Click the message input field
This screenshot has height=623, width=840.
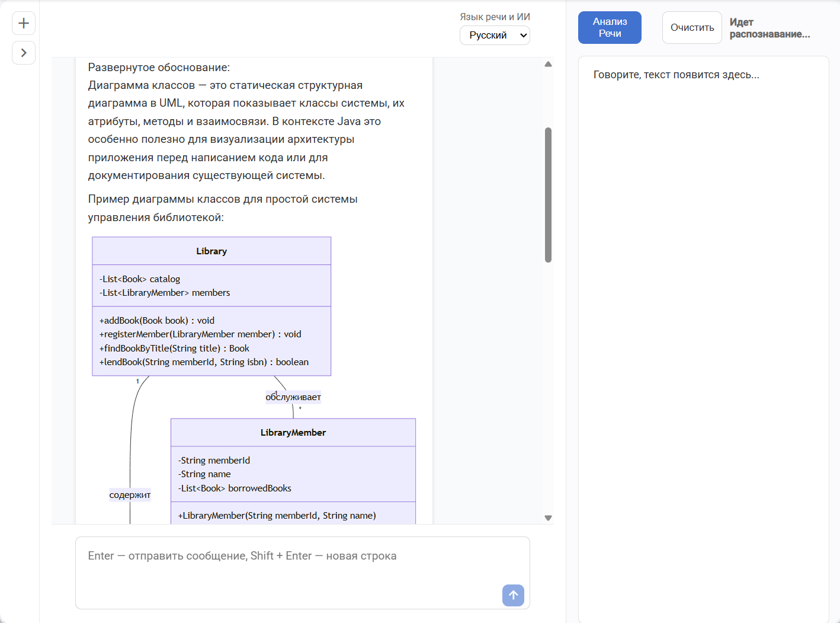point(303,573)
